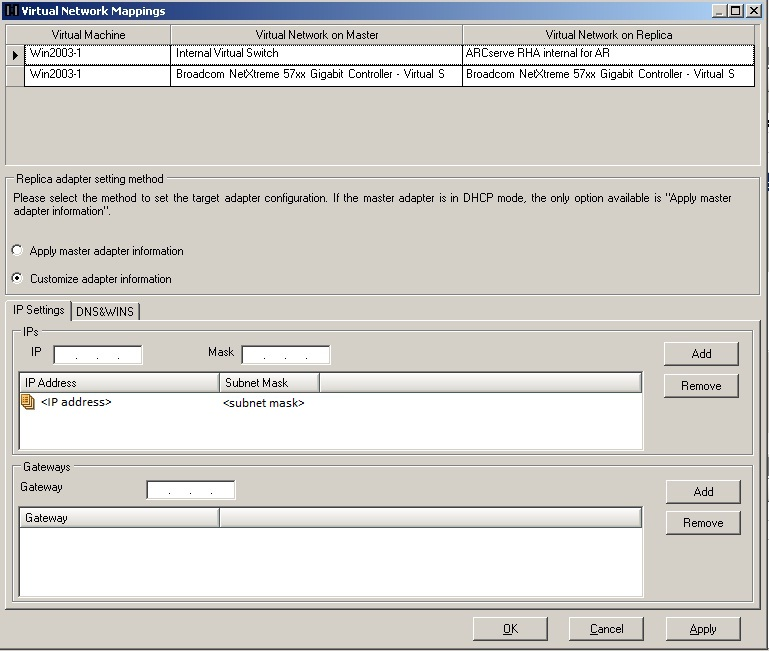Open replica network cell ARCserve RHA internal
Image resolution: width=769 pixels, height=651 pixels.
pos(608,54)
